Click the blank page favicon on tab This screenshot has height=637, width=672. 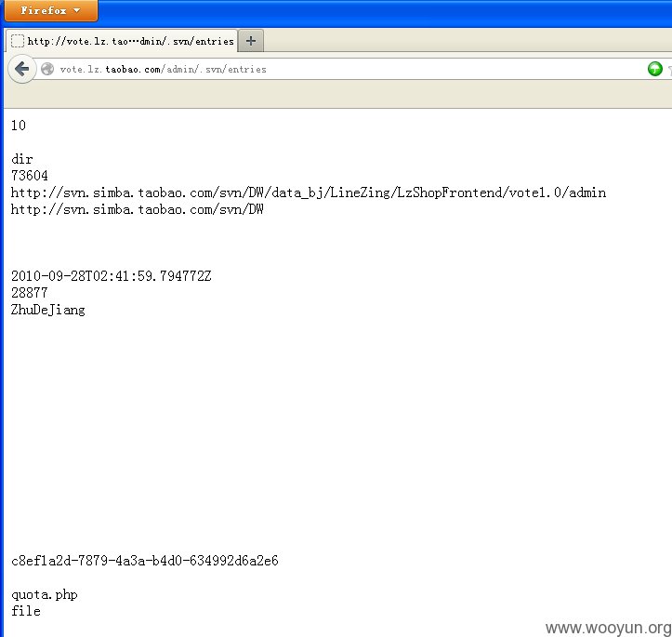click(17, 41)
